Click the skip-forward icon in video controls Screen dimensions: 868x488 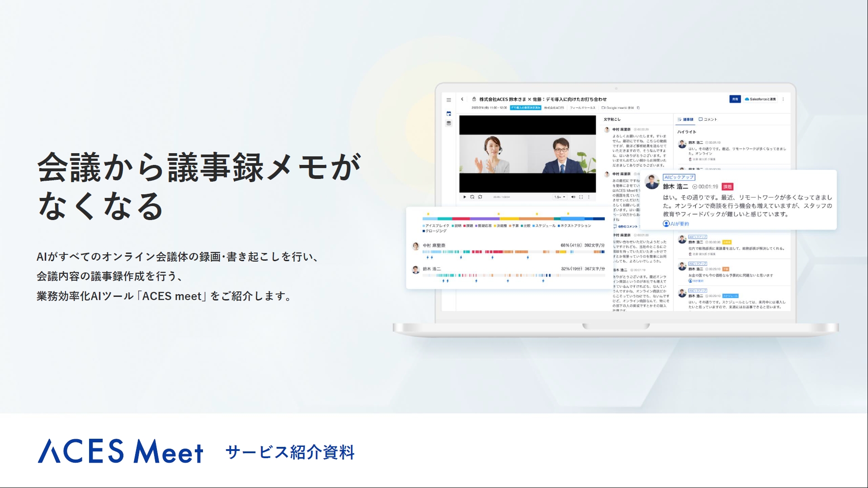click(x=480, y=197)
